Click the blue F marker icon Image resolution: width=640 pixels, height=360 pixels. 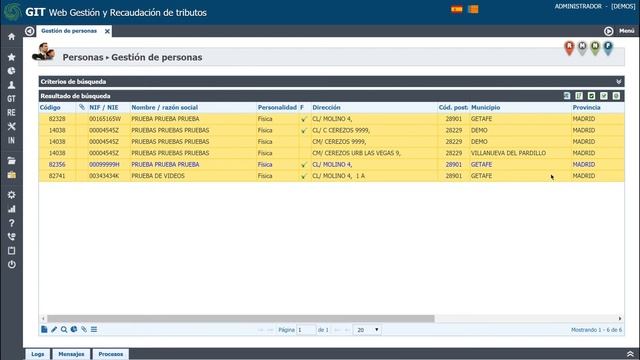click(x=608, y=48)
